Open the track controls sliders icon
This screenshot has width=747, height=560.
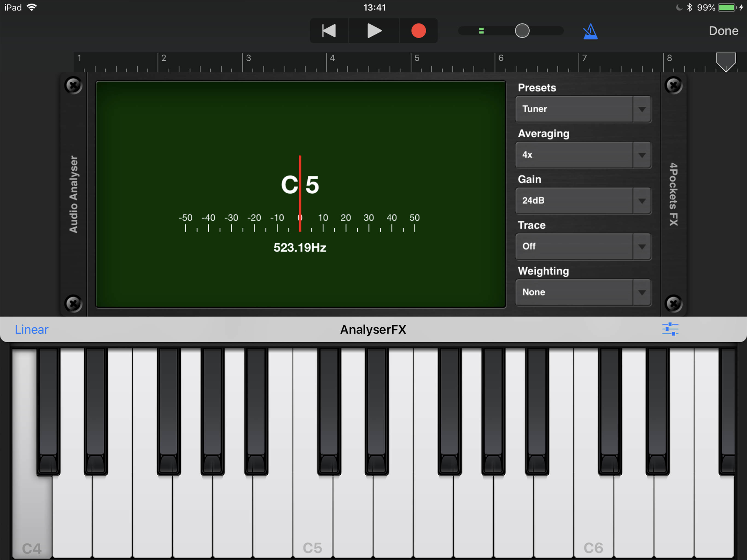coord(670,329)
